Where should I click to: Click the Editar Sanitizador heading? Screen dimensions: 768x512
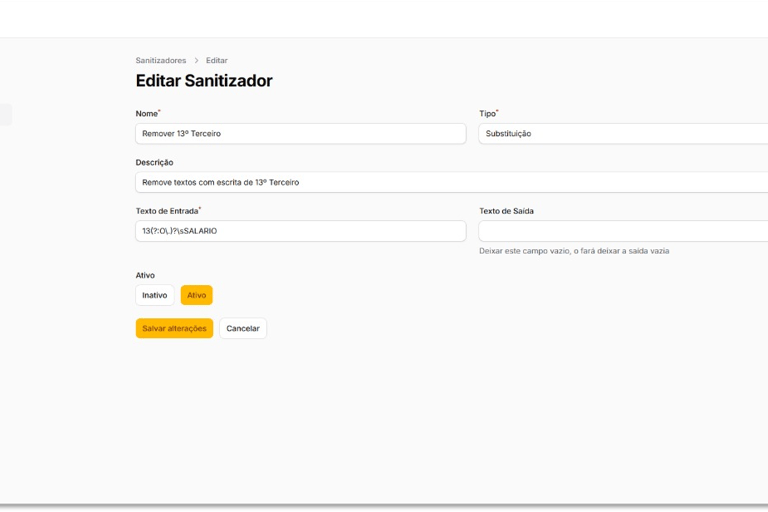204,81
